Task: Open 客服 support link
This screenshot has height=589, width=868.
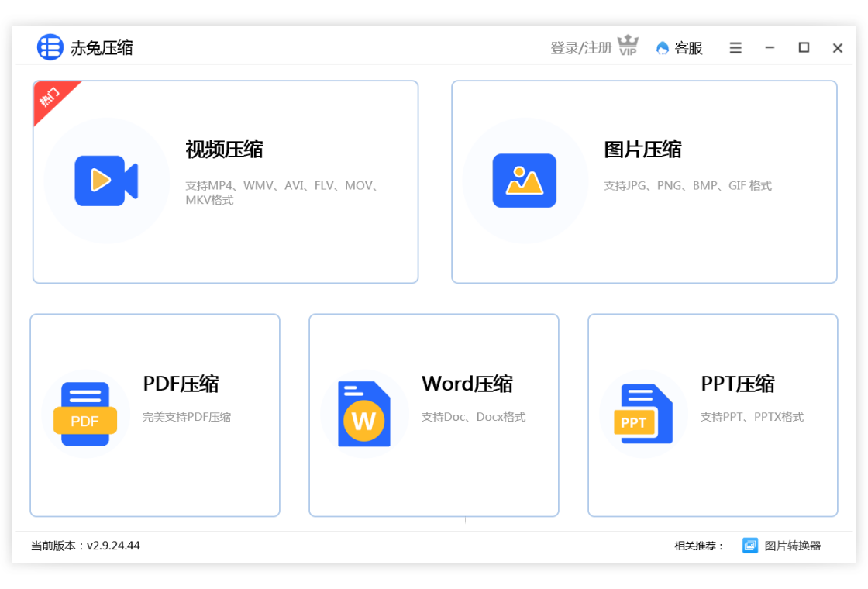Action: (688, 48)
